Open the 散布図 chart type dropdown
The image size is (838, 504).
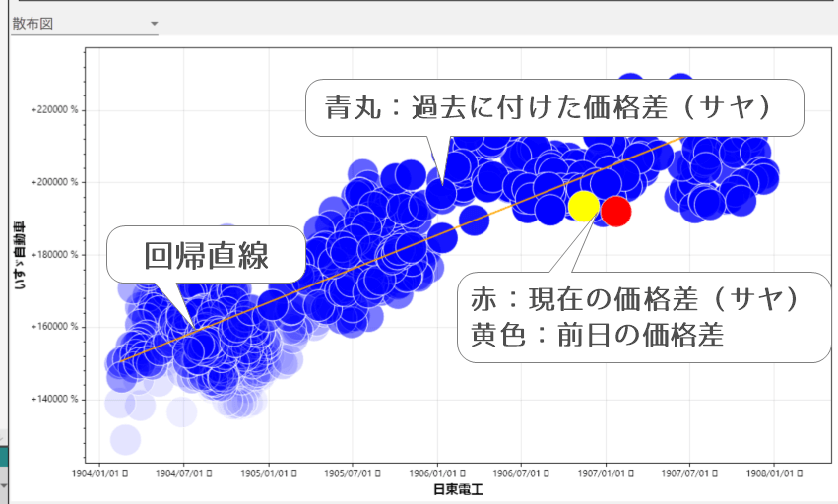pos(85,24)
